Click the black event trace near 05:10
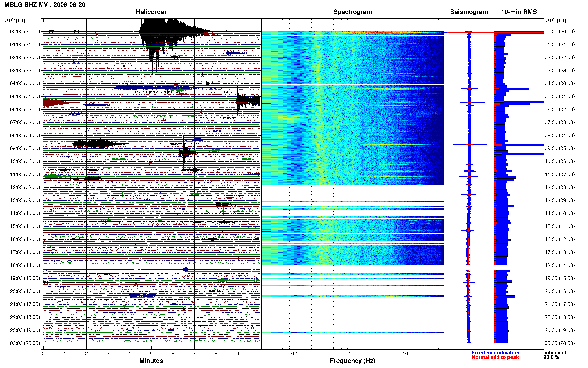588x368 pixels. 248,100
